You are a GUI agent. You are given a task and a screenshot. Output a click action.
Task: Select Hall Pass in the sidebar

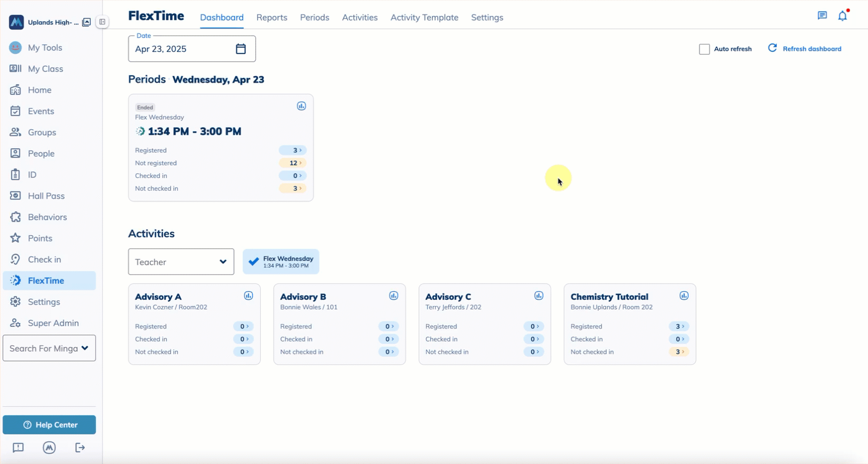point(46,196)
